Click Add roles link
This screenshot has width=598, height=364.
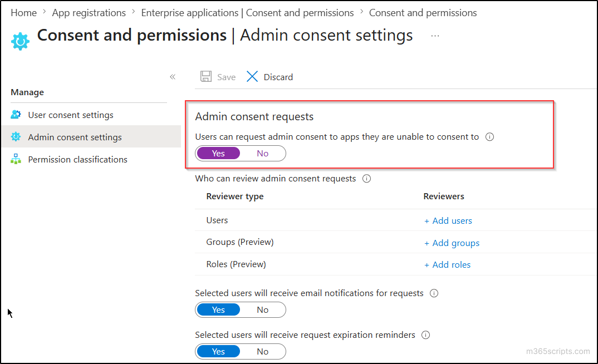point(447,264)
